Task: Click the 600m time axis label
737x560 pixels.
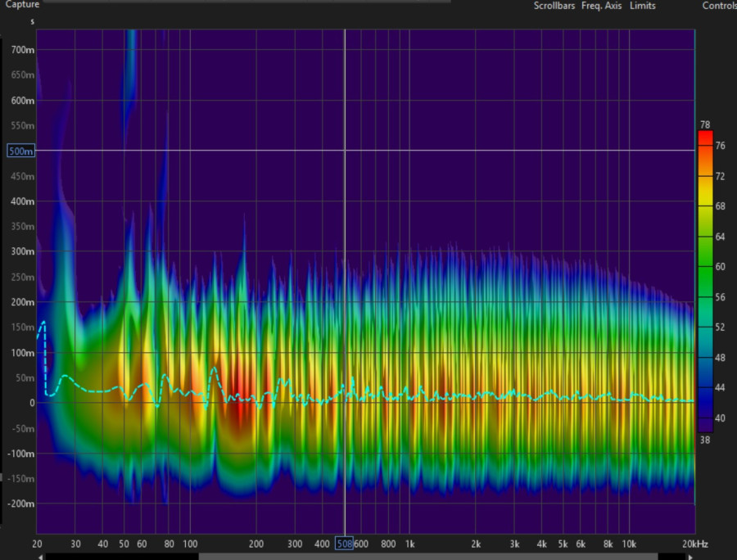Action: (x=23, y=101)
